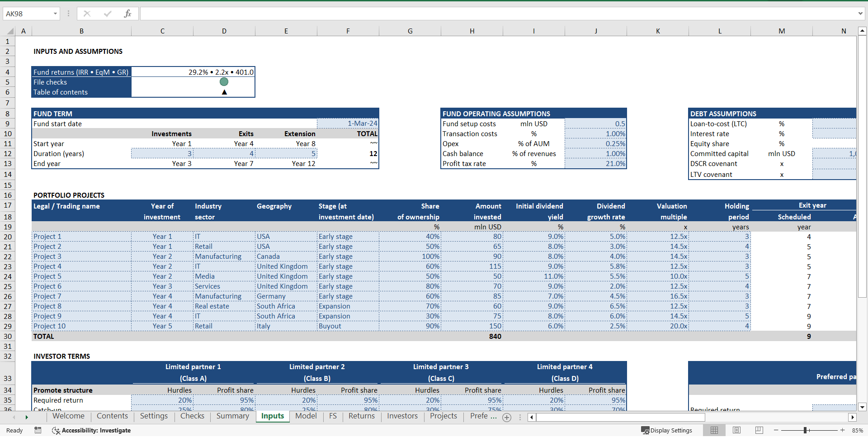The width and height of the screenshot is (868, 437).
Task: Click the Opex 0.25% cell
Action: click(x=596, y=143)
